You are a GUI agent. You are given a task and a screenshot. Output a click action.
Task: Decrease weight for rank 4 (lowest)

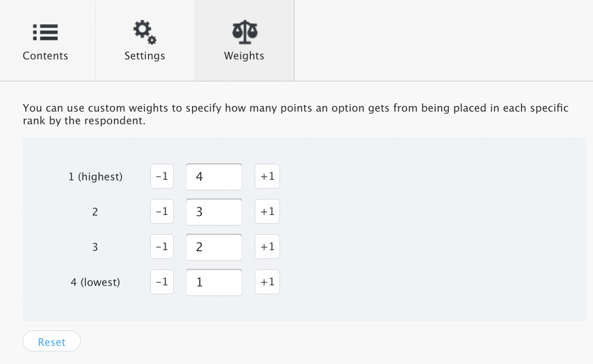pyautogui.click(x=162, y=282)
